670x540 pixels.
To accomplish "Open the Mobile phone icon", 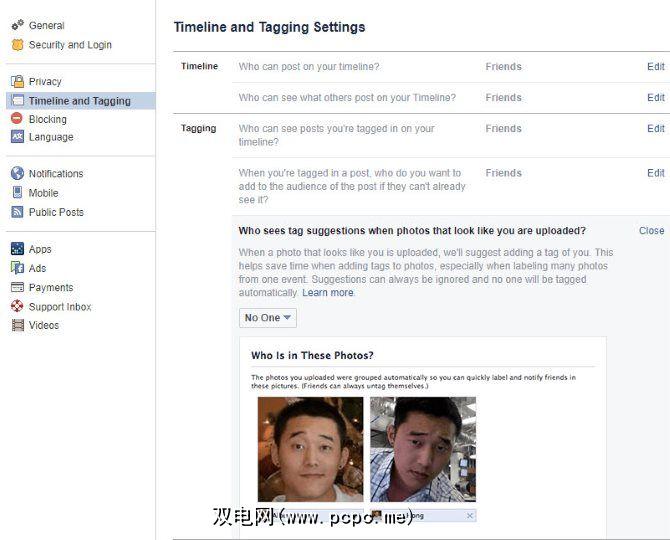I will click(17, 192).
